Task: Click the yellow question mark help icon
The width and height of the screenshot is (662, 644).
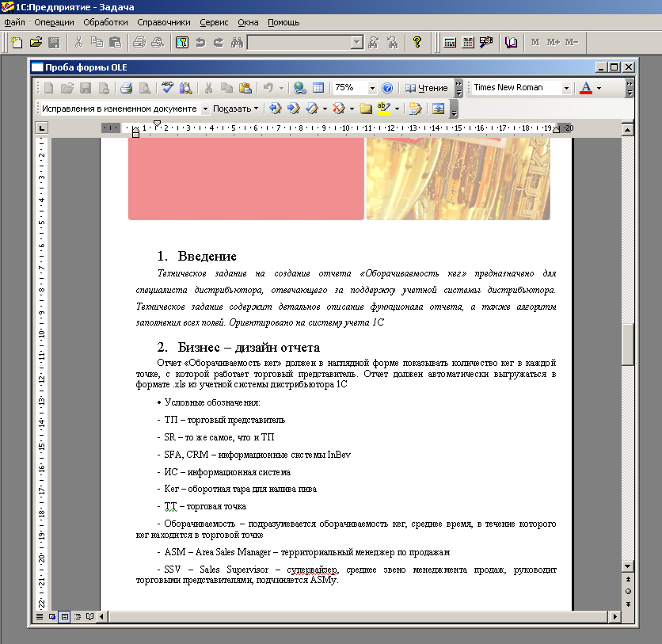Action: [x=417, y=42]
